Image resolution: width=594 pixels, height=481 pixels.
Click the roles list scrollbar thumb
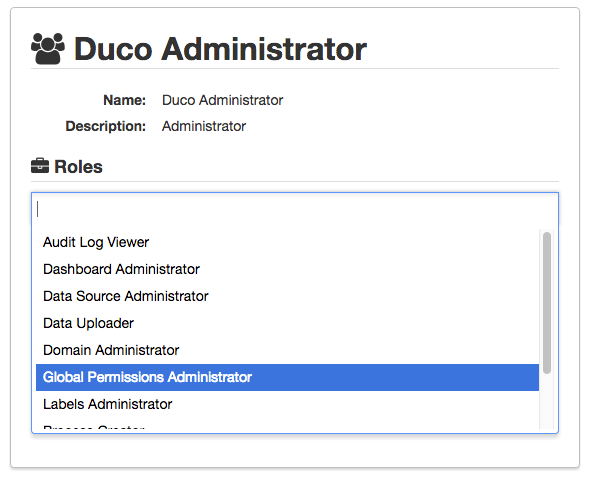point(547,303)
